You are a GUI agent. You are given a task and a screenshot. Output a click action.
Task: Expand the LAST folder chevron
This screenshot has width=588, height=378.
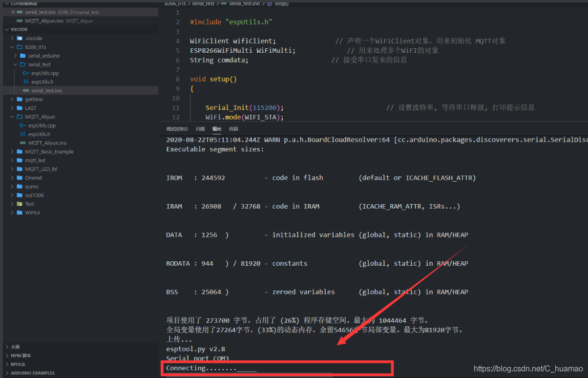pyautogui.click(x=13, y=108)
